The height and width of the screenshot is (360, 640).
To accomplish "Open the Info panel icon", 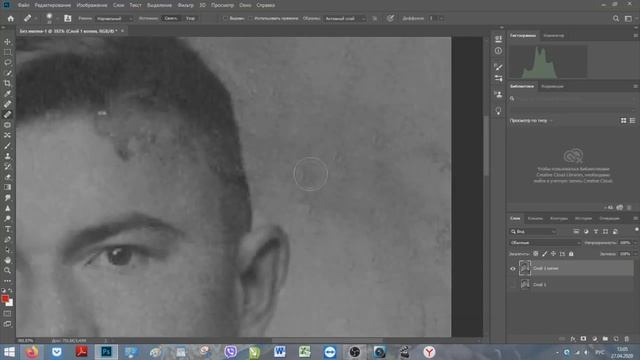I will (x=498, y=51).
